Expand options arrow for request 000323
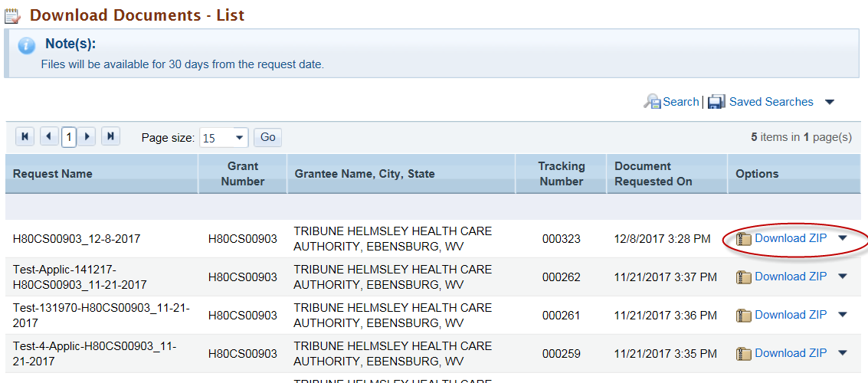 point(843,238)
